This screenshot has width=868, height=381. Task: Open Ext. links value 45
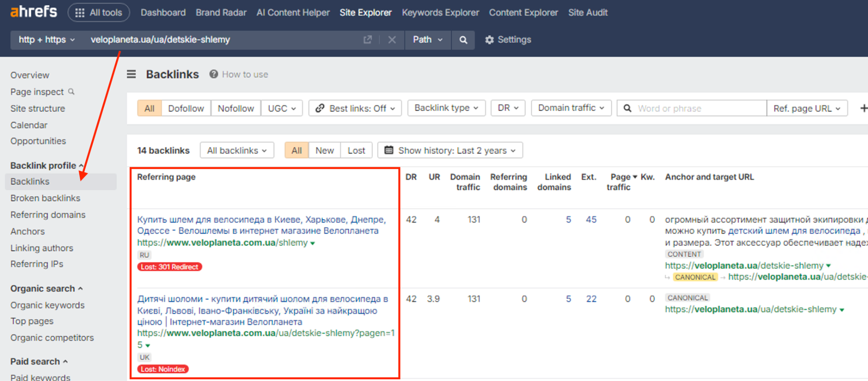[591, 219]
